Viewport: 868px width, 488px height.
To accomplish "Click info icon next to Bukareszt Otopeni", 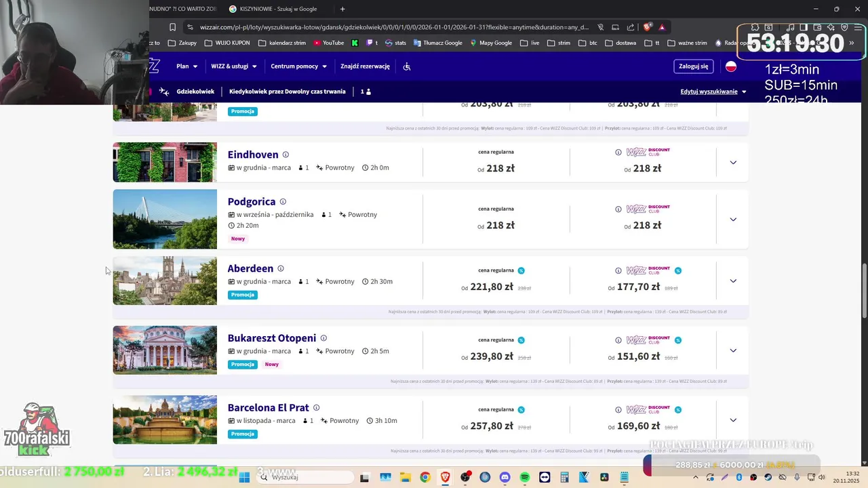I will [323, 338].
